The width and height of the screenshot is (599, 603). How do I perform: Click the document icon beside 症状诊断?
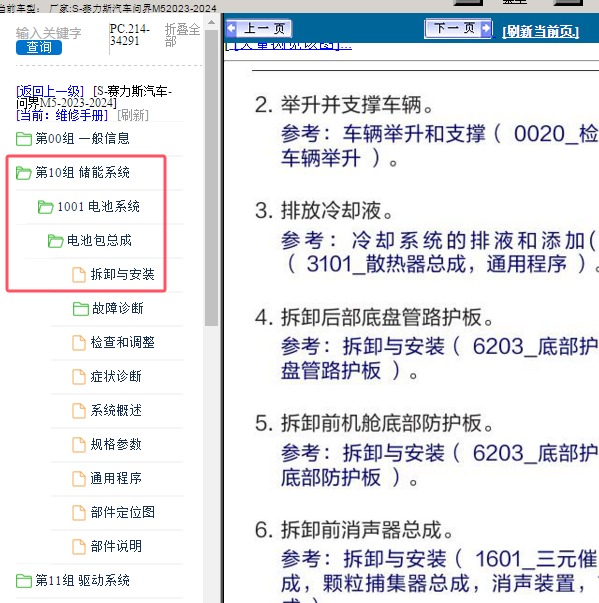[79, 376]
